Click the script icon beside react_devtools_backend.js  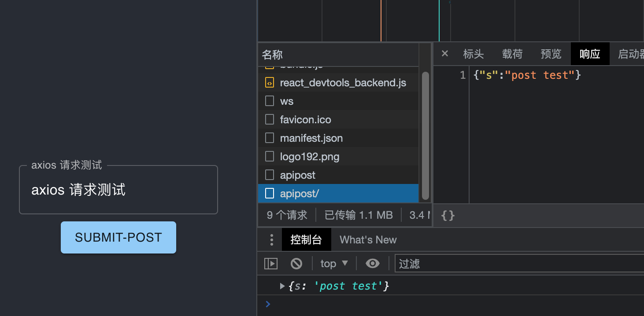click(269, 82)
